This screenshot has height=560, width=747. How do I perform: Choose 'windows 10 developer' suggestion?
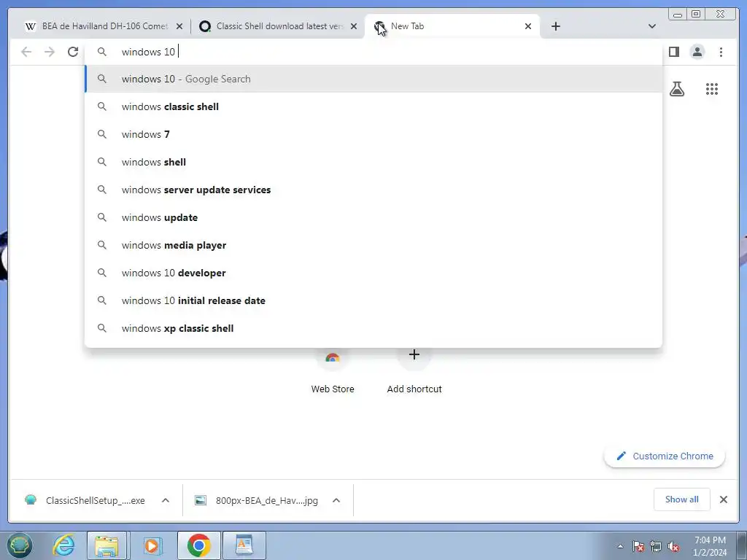tap(373, 273)
